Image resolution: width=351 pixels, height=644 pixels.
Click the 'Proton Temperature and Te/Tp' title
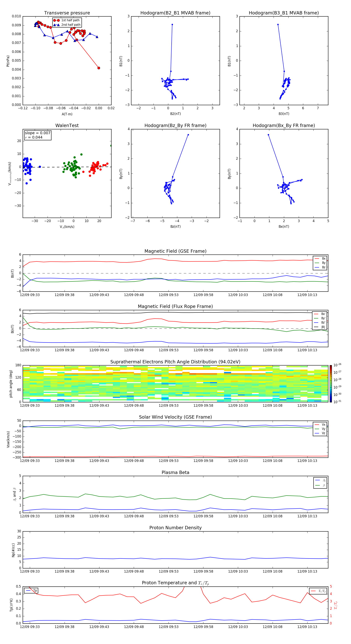coord(175,583)
